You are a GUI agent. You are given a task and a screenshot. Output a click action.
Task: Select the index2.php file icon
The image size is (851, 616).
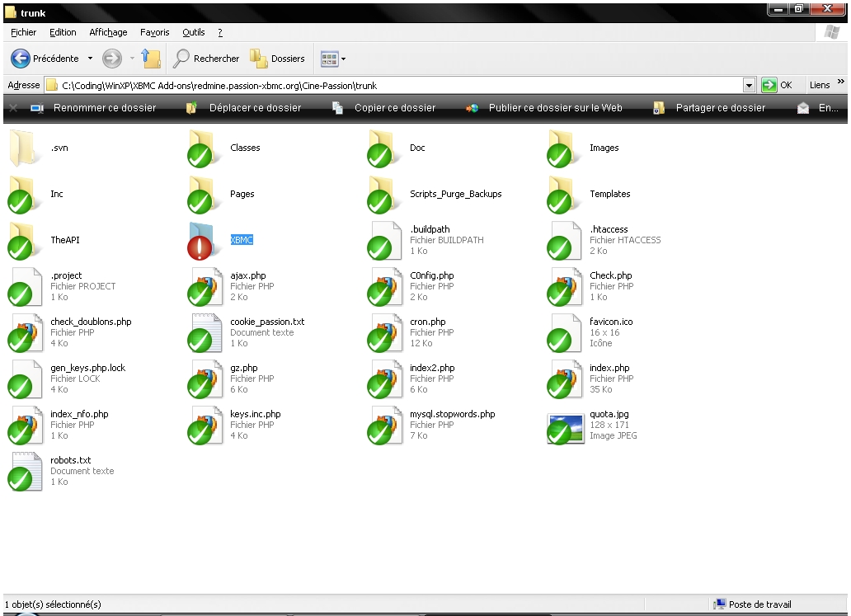coord(384,379)
